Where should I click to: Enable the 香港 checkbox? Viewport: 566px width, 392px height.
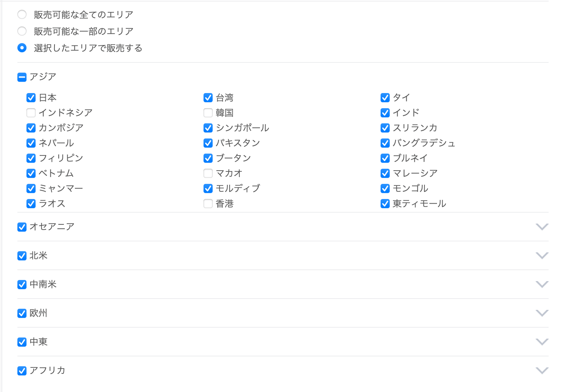click(x=208, y=204)
